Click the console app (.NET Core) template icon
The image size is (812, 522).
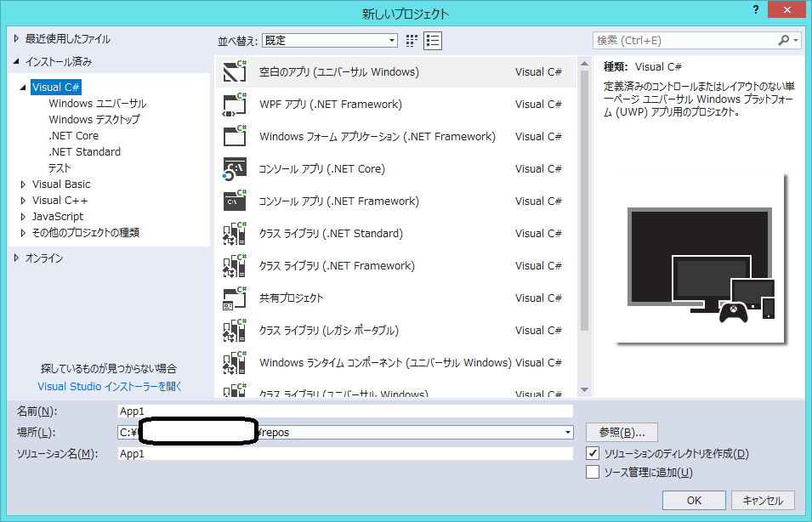tap(235, 169)
